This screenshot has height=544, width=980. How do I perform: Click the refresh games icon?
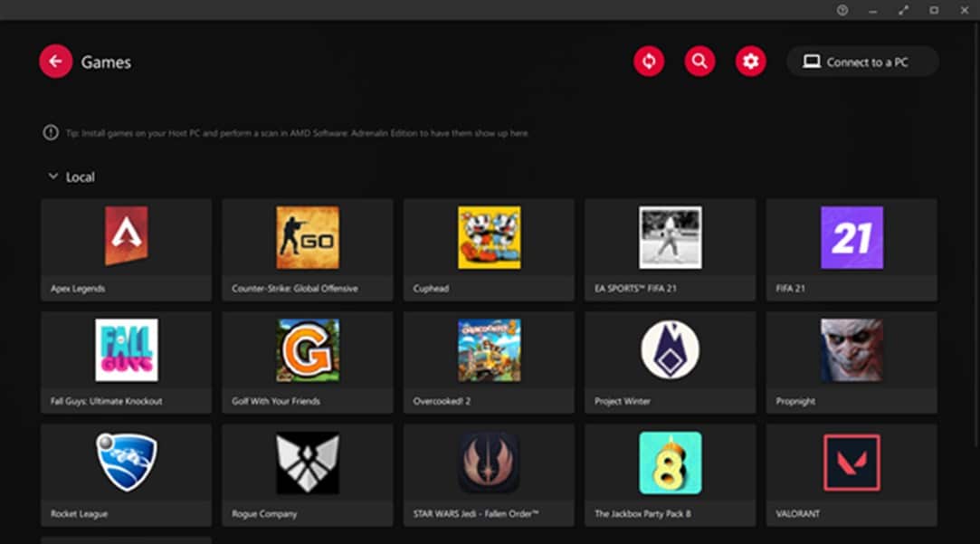pyautogui.click(x=649, y=62)
